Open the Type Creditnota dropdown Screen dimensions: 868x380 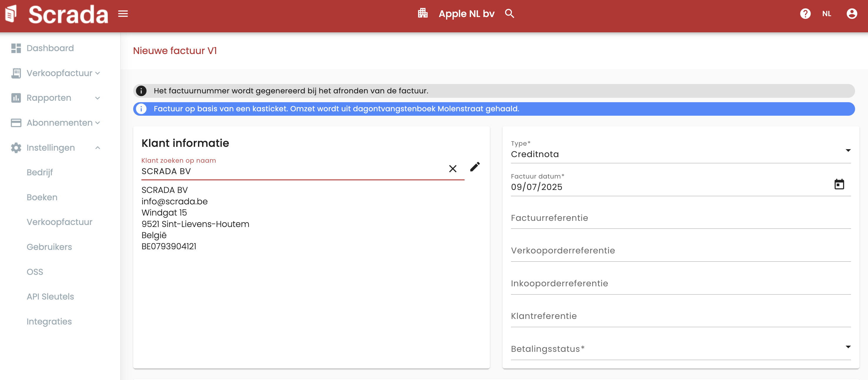680,154
